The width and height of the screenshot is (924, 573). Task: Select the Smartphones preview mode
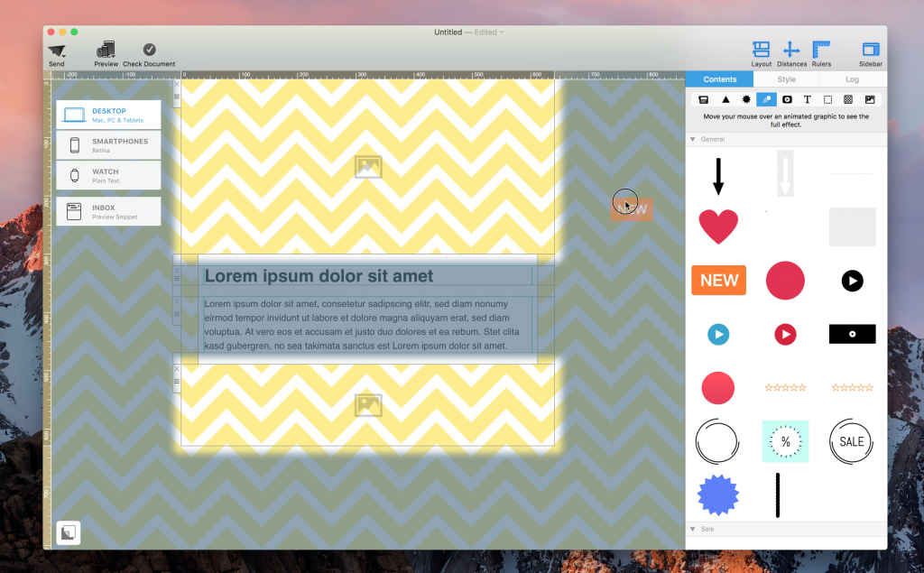[x=108, y=145]
